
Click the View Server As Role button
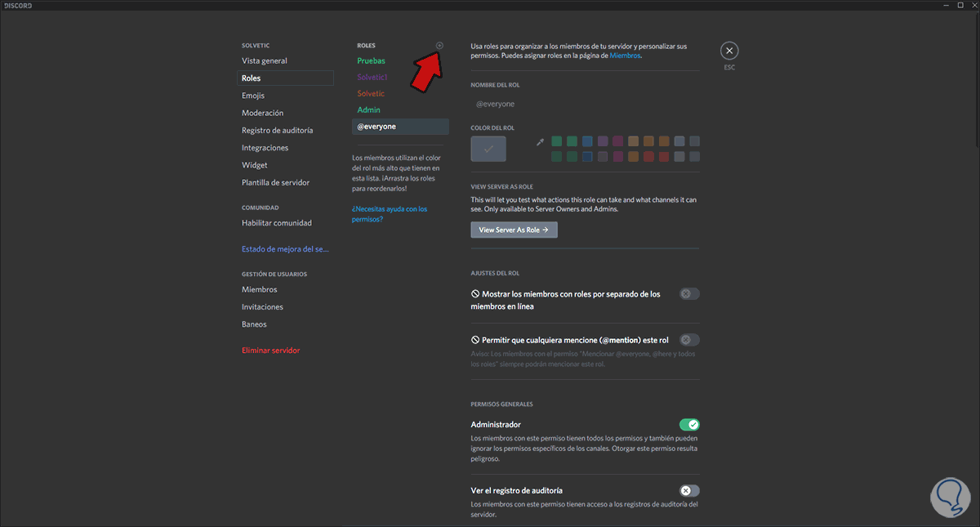click(514, 230)
